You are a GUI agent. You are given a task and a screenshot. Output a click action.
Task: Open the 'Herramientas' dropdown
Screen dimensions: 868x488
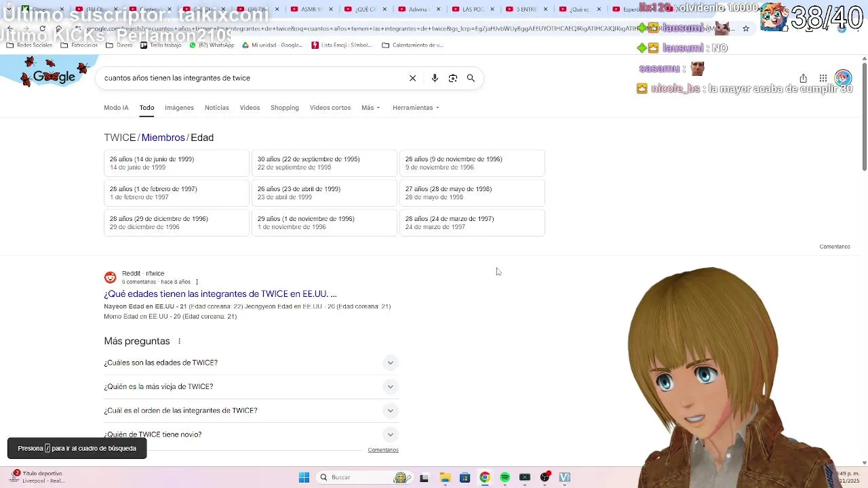pyautogui.click(x=415, y=108)
